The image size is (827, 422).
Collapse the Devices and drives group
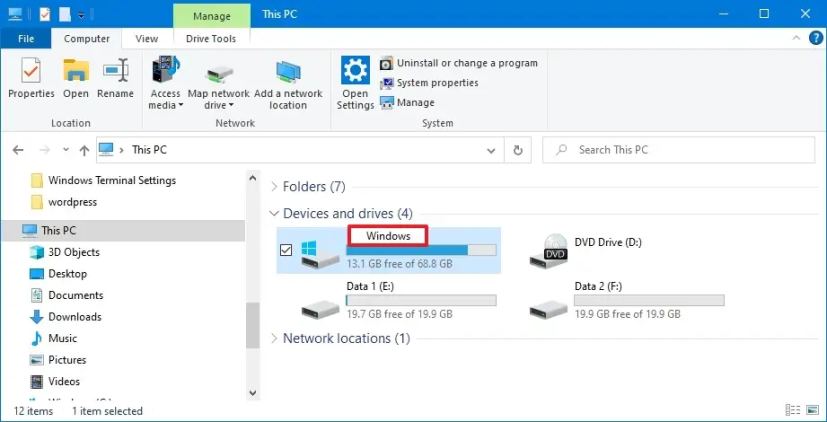[275, 214]
